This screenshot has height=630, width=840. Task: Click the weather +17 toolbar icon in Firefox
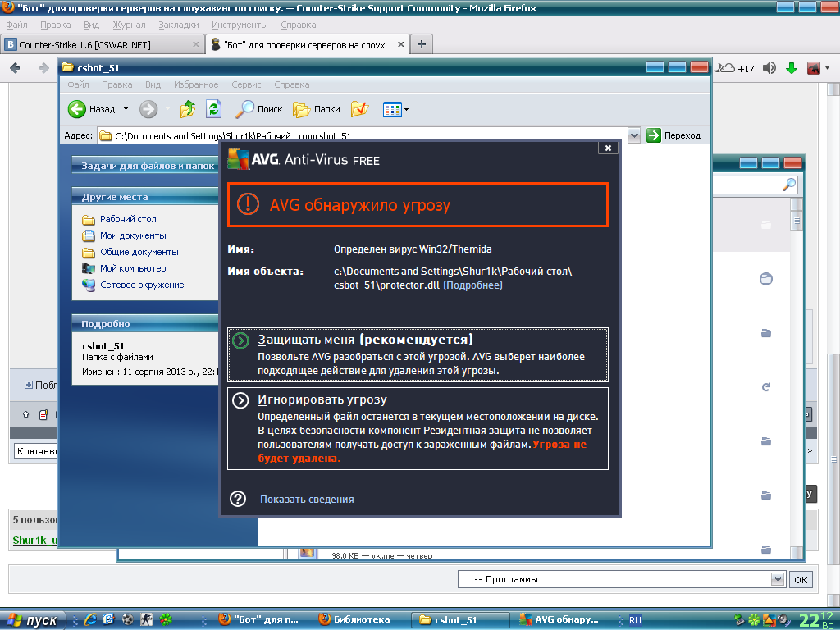click(734, 68)
